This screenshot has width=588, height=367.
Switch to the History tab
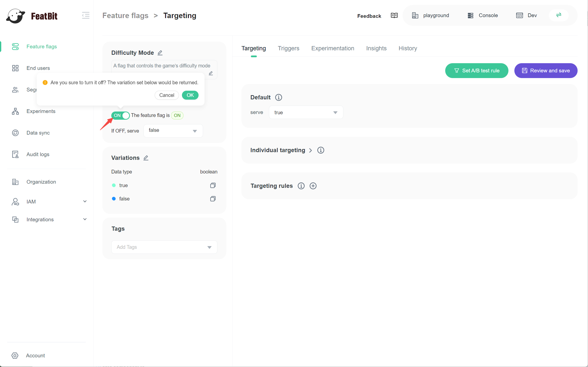click(408, 48)
